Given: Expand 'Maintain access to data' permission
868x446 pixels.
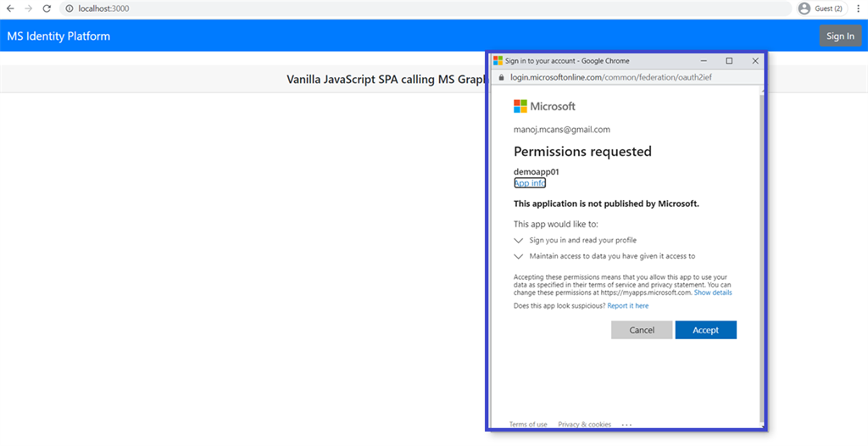Looking at the screenshot, I should tap(519, 256).
